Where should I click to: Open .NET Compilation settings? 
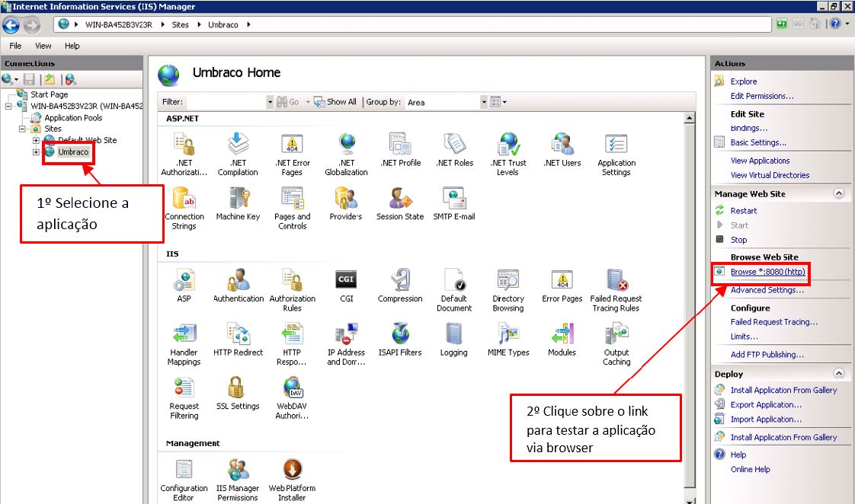click(x=238, y=155)
